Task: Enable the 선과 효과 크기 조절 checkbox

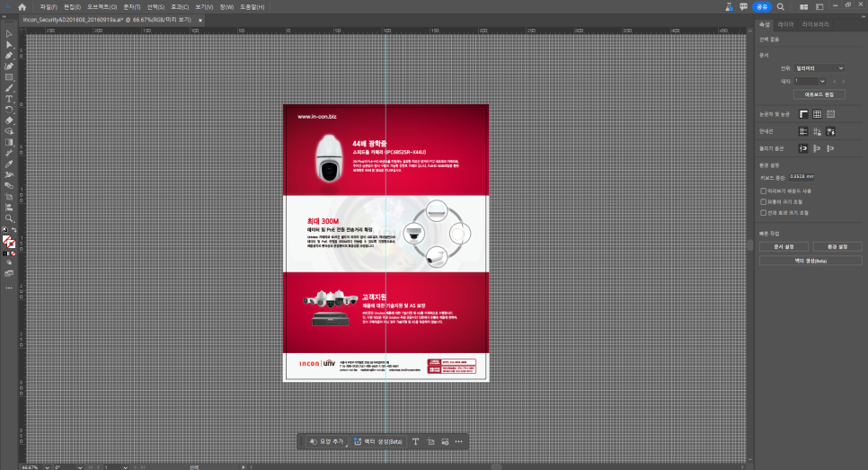Action: point(764,213)
